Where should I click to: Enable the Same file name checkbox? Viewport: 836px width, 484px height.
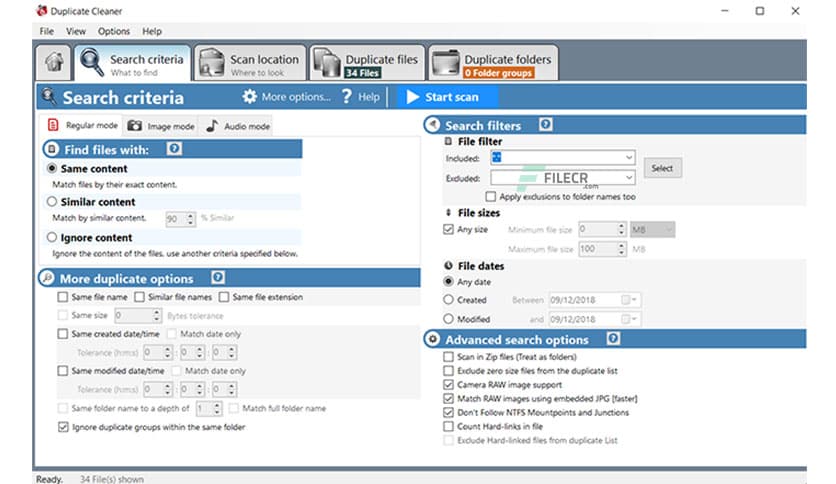63,297
